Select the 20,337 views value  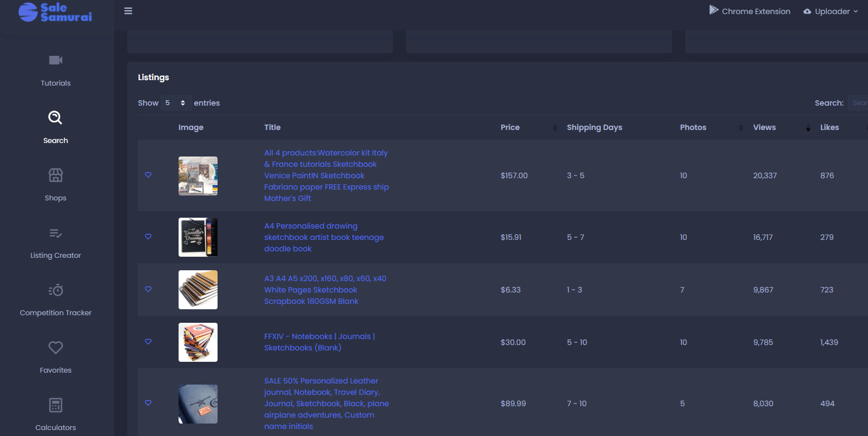coord(765,175)
